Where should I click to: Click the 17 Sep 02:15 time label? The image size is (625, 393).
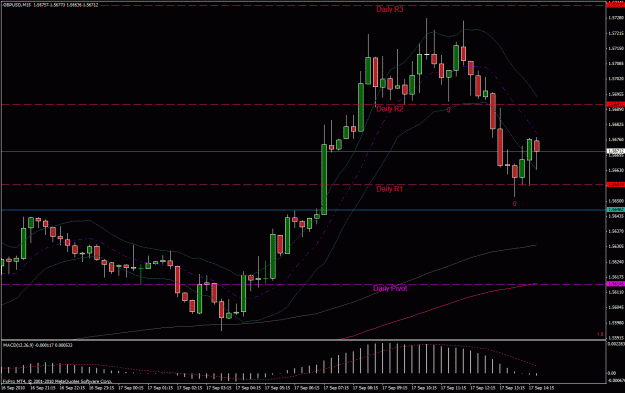(x=189, y=387)
